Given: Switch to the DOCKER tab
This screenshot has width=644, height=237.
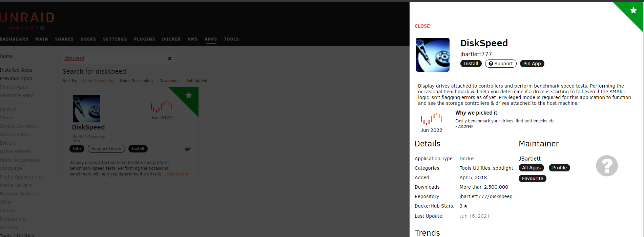Looking at the screenshot, I should coord(171,39).
